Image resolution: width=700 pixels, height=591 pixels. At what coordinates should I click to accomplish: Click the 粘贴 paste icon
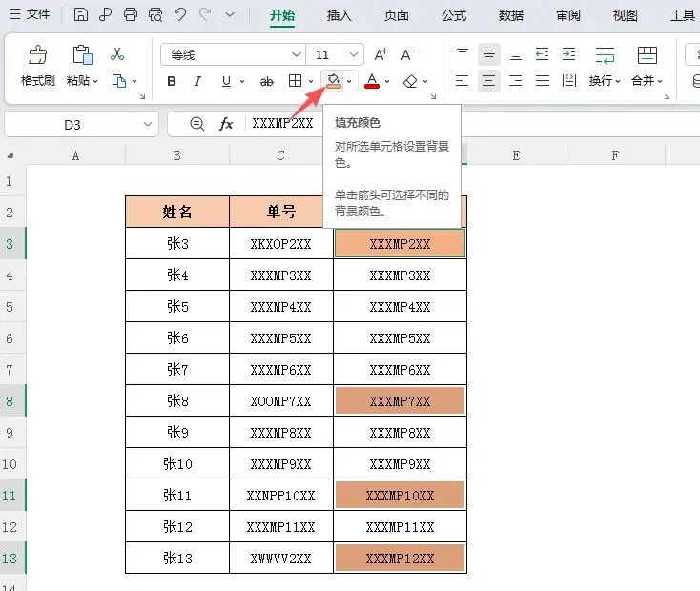[x=82, y=55]
